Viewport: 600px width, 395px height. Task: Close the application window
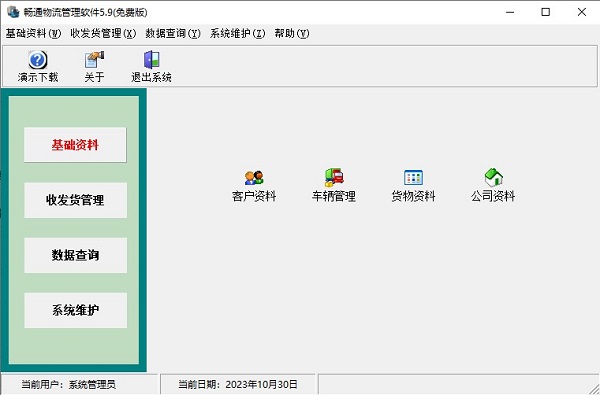582,12
